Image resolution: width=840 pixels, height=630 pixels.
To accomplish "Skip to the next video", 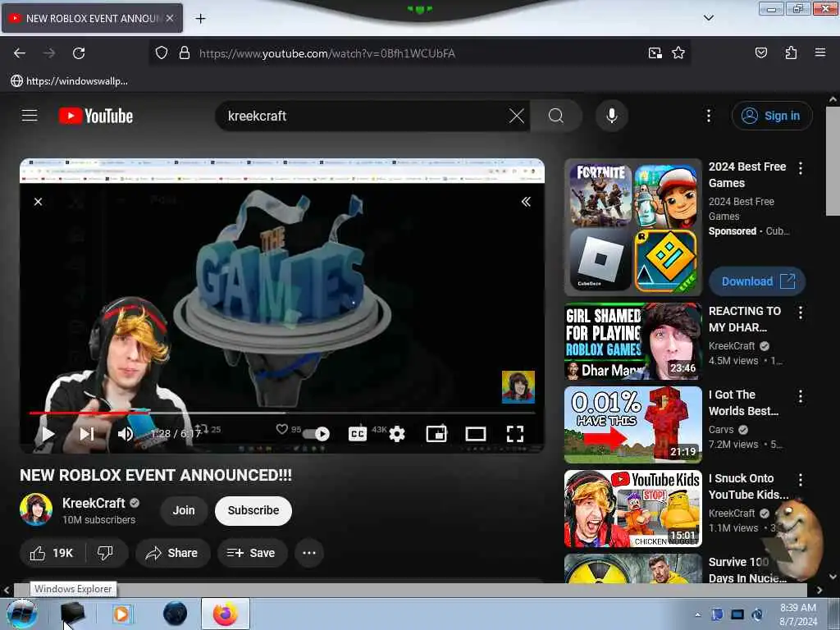I will [x=87, y=434].
